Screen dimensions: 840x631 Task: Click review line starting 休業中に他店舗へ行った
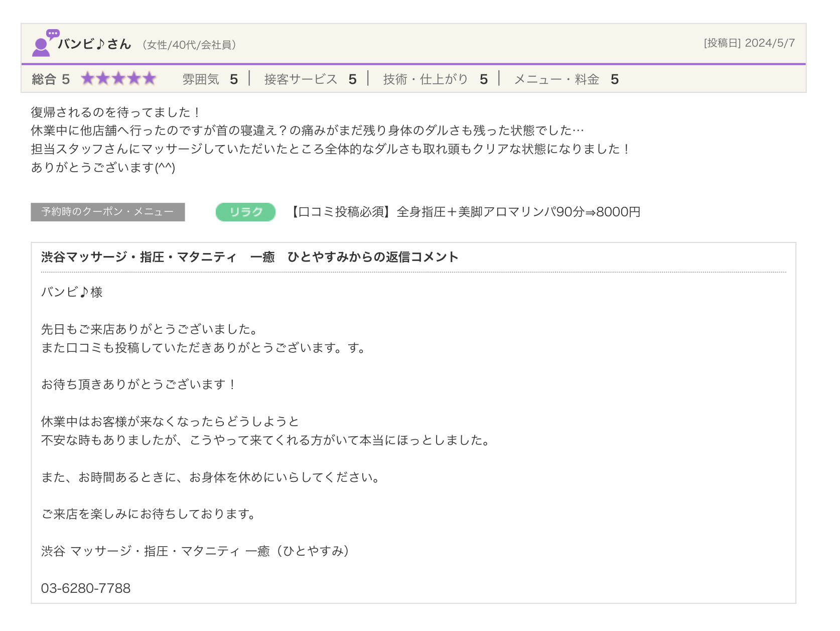(308, 131)
